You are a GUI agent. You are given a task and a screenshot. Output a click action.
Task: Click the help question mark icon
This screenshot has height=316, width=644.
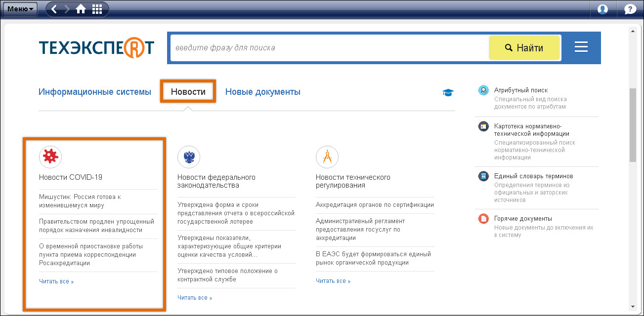[x=630, y=9]
